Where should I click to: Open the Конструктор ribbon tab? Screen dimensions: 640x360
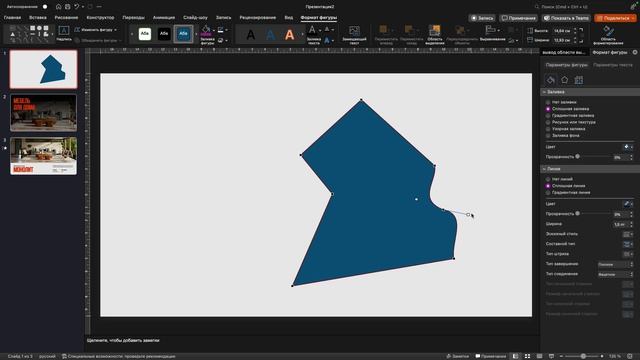point(100,18)
